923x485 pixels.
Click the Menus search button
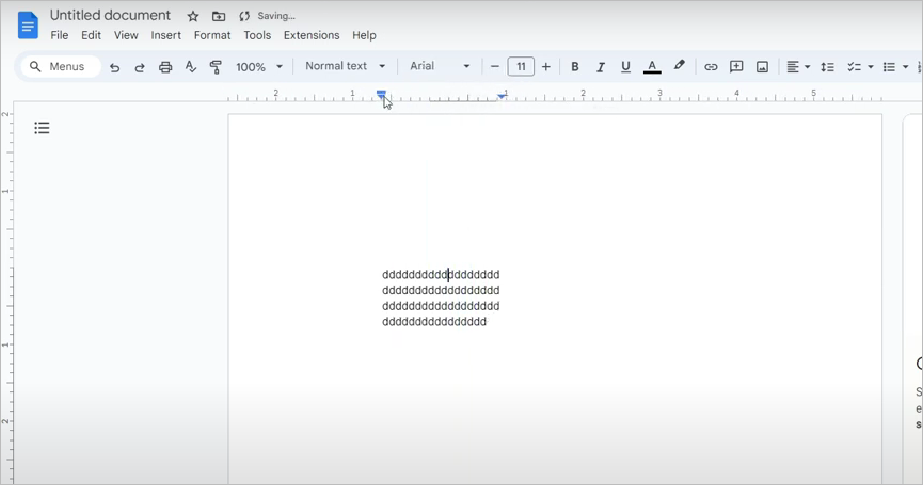point(59,66)
